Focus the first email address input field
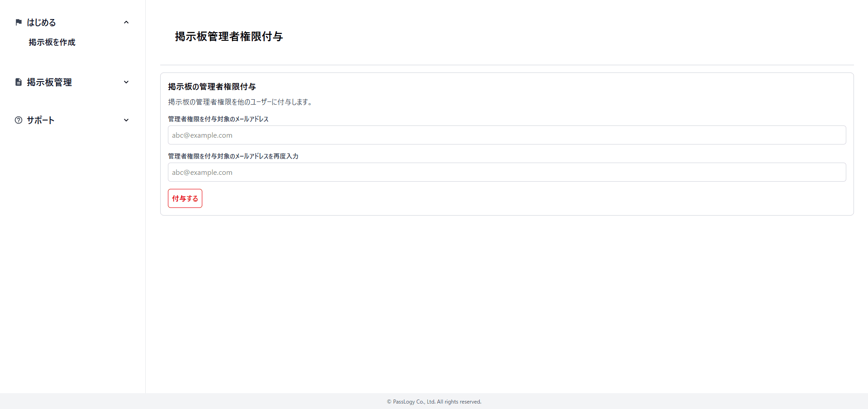The height and width of the screenshot is (409, 868). pos(507,135)
